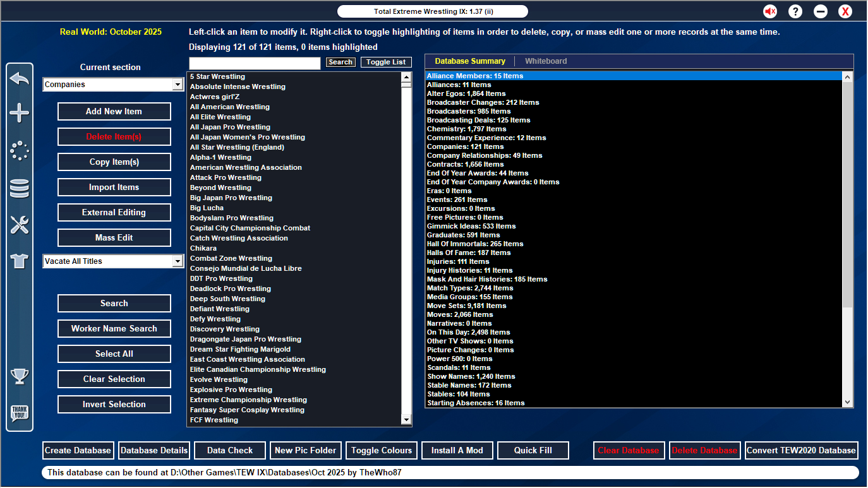Select the Database Summary tab
This screenshot has height=488, width=868.
pyautogui.click(x=470, y=61)
